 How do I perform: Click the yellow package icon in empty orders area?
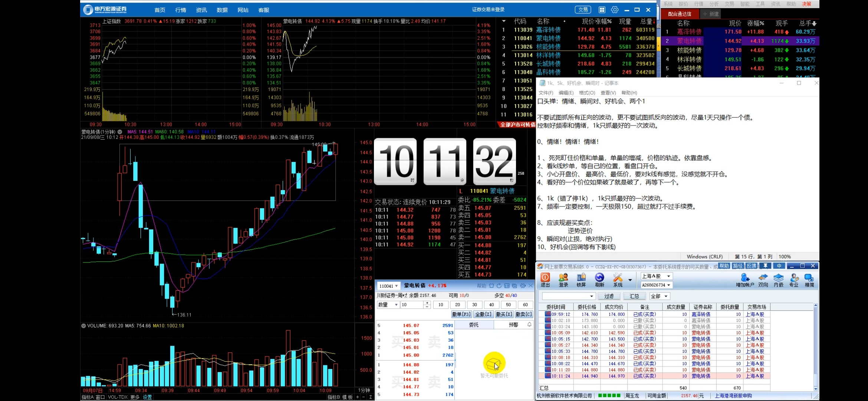coord(494,363)
